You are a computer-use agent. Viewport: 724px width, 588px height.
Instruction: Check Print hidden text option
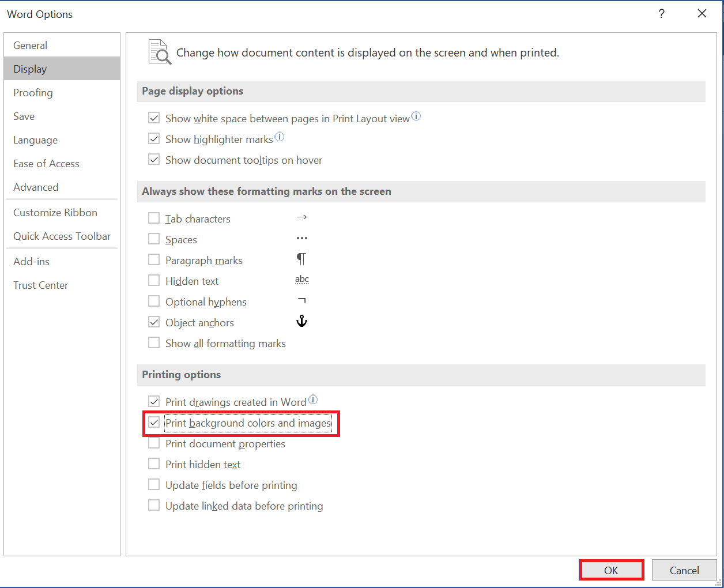point(154,464)
